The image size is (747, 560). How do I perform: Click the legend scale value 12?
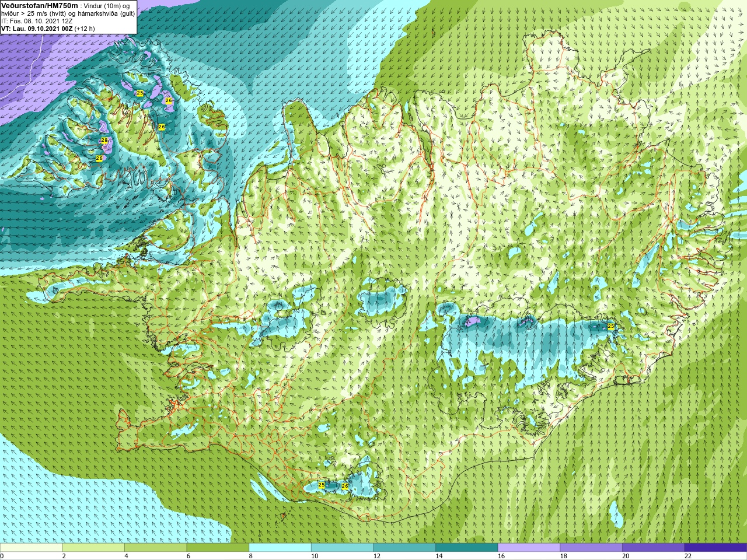377,556
